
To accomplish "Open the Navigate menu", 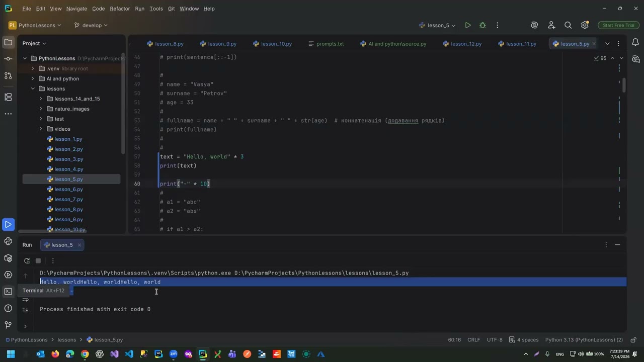I will click(76, 9).
